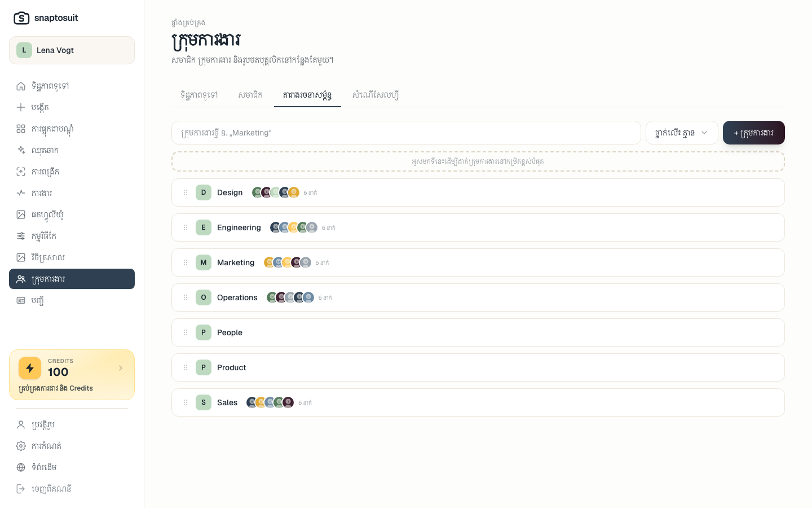812x508 pixels.
Task: Open the sliders editor icon in sidebar
Action: coord(21,236)
